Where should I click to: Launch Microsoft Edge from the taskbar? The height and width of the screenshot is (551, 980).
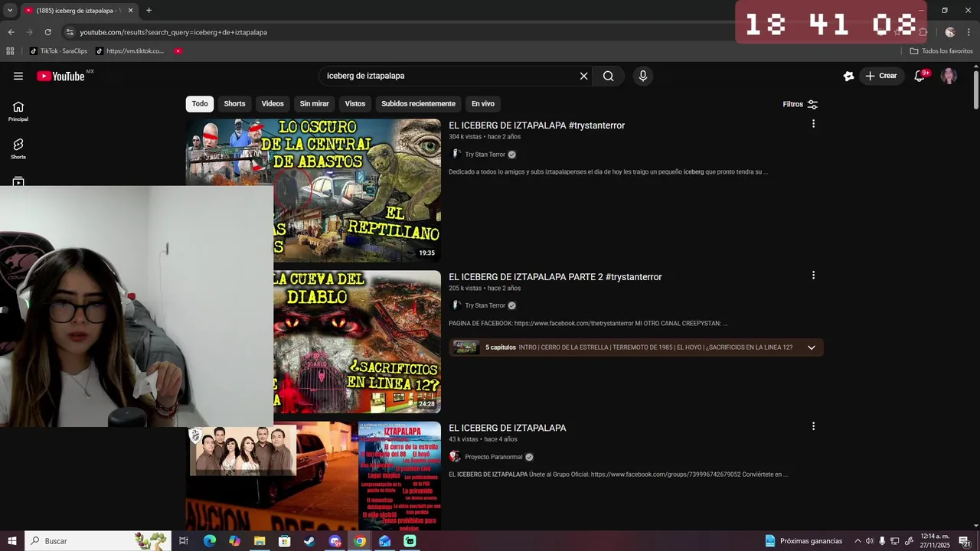pyautogui.click(x=210, y=541)
